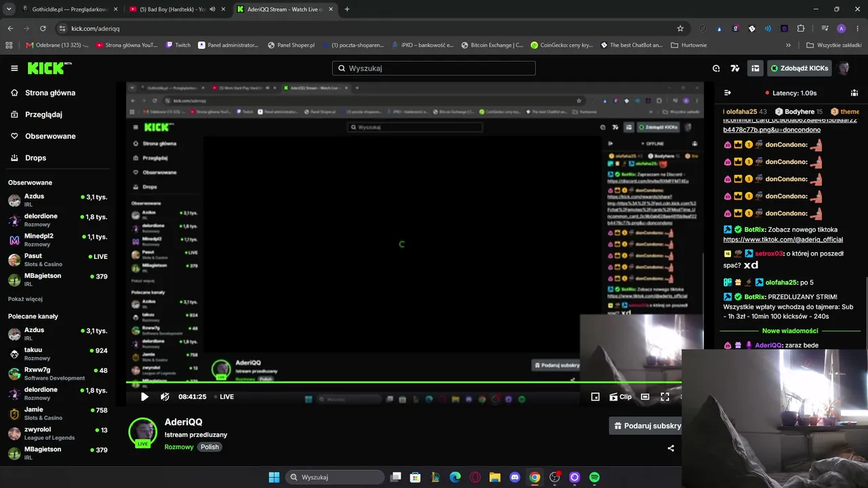The height and width of the screenshot is (488, 868).
Task: Toggle theatre mode in the player
Action: (645, 396)
